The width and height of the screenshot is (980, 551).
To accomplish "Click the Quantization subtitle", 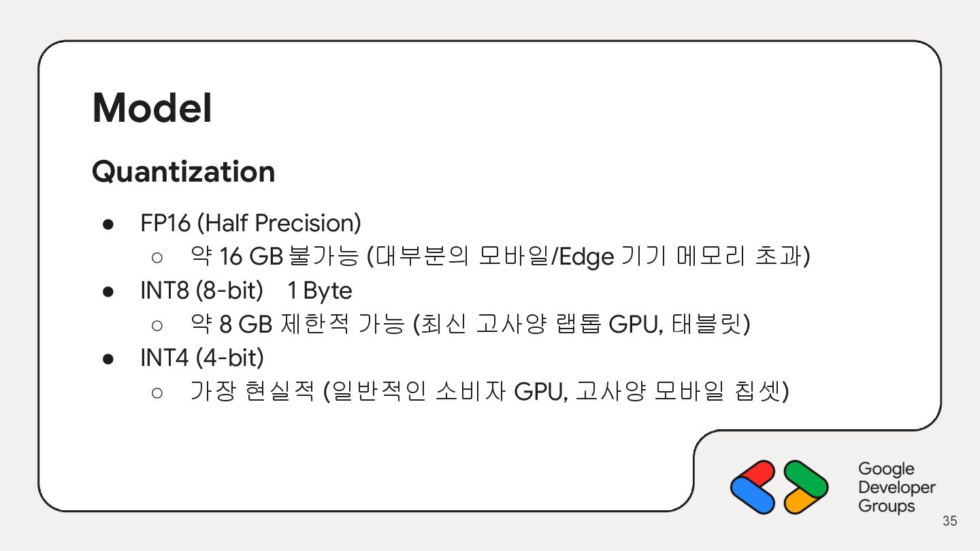I will click(183, 171).
